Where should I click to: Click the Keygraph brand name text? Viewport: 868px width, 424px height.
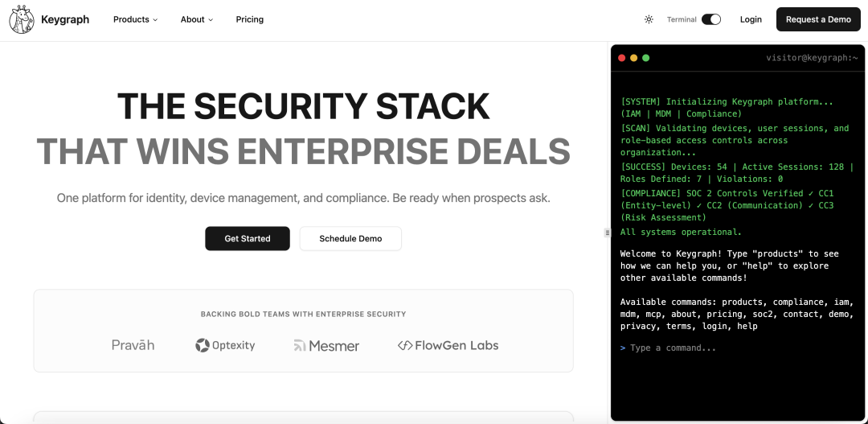65,19
